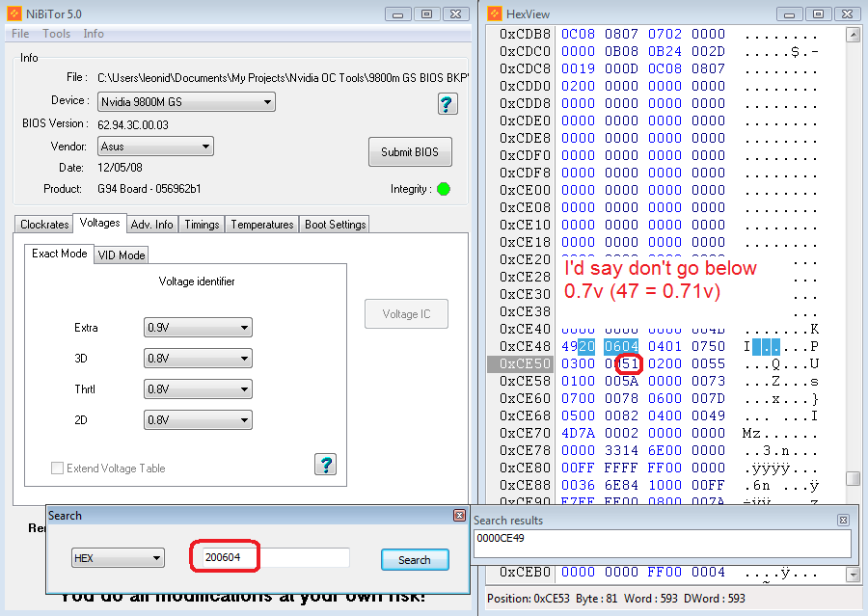Click the Voltage IC button
The image size is (868, 616).
[x=406, y=314]
